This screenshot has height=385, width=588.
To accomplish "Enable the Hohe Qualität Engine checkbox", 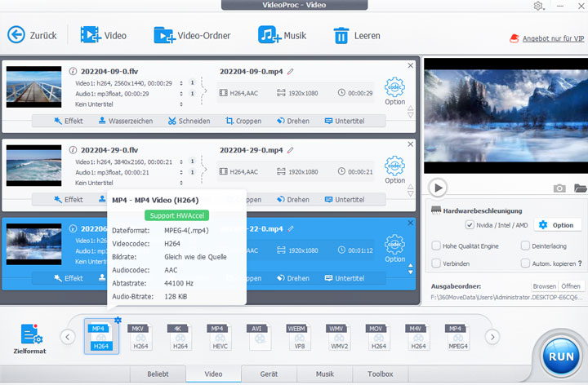I will (435, 245).
